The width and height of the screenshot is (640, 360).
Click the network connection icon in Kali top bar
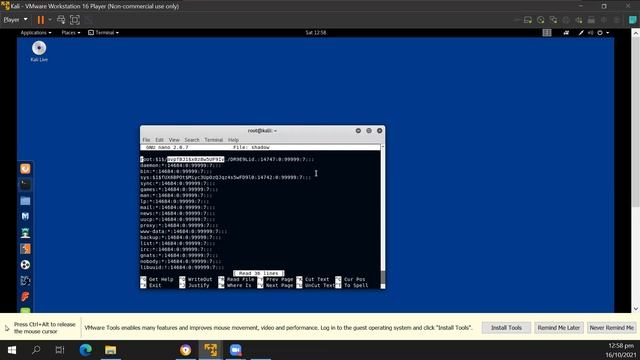click(x=566, y=33)
